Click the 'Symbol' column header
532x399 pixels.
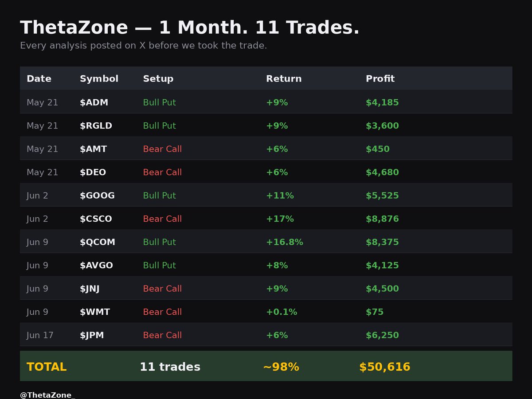pyautogui.click(x=99, y=79)
